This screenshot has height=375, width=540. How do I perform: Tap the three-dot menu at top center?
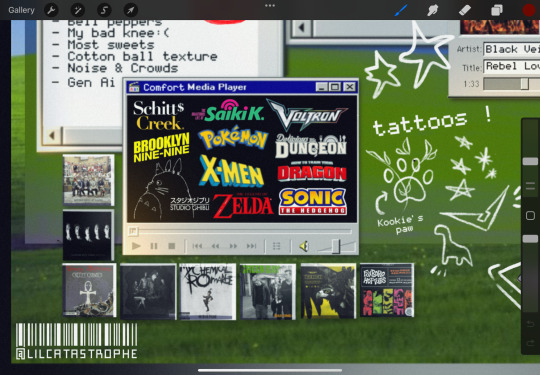(x=270, y=6)
